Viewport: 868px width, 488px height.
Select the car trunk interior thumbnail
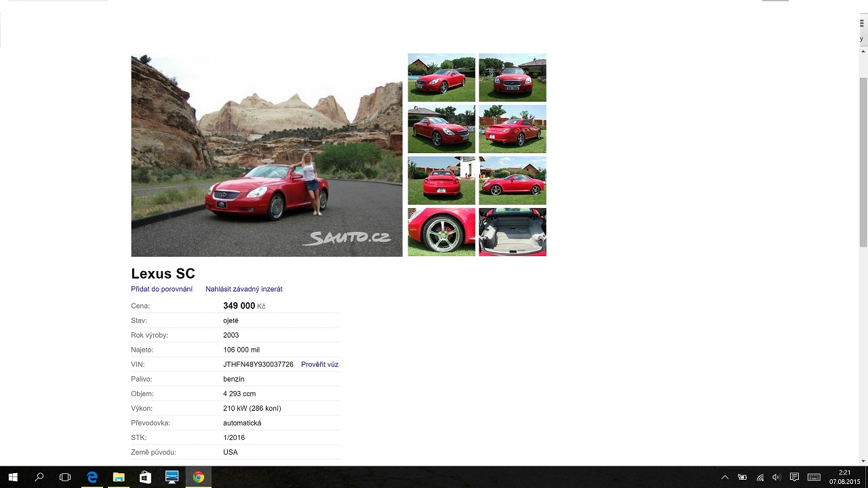(512, 232)
